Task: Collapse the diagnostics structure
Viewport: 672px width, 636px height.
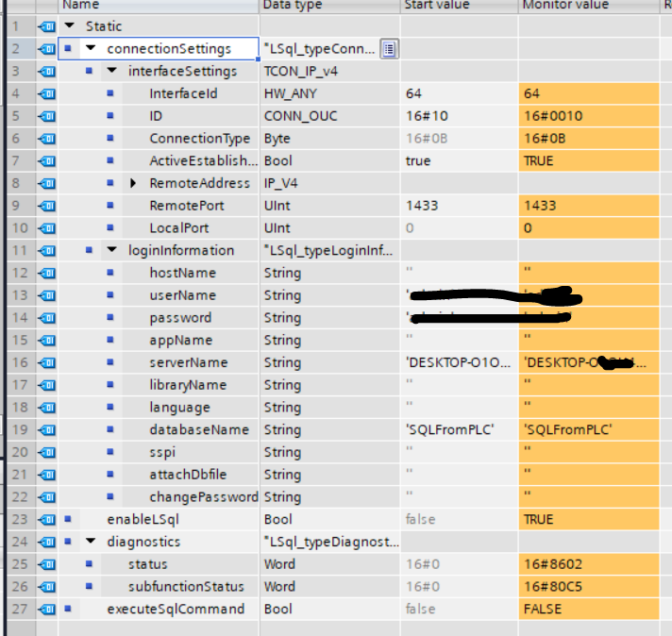Action: [91, 542]
